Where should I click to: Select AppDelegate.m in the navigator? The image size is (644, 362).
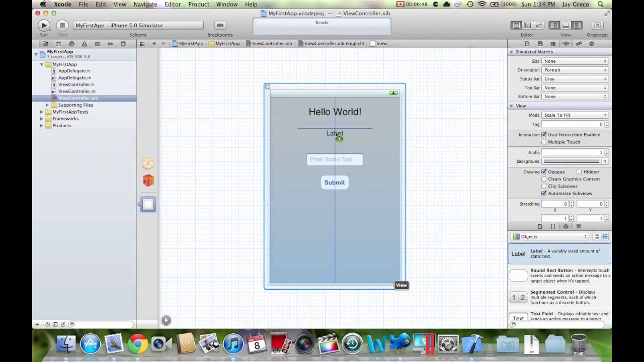coord(74,78)
